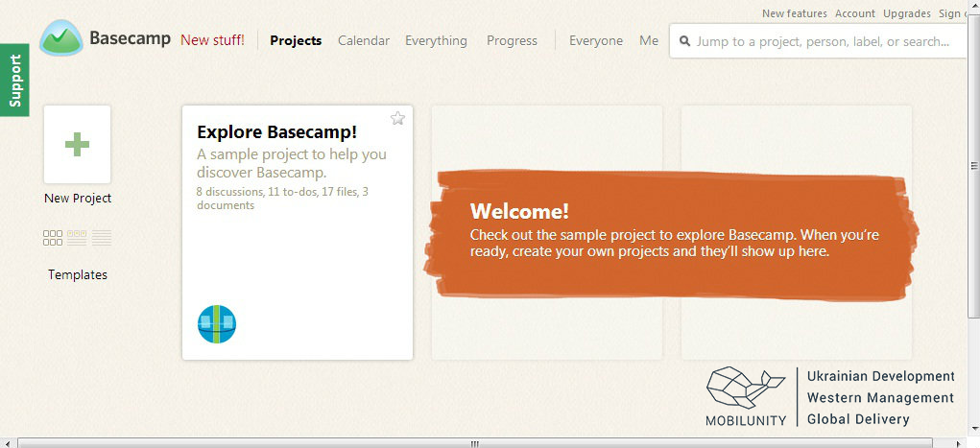Focus the Jump to a project search field
The image size is (980, 448).
[819, 41]
